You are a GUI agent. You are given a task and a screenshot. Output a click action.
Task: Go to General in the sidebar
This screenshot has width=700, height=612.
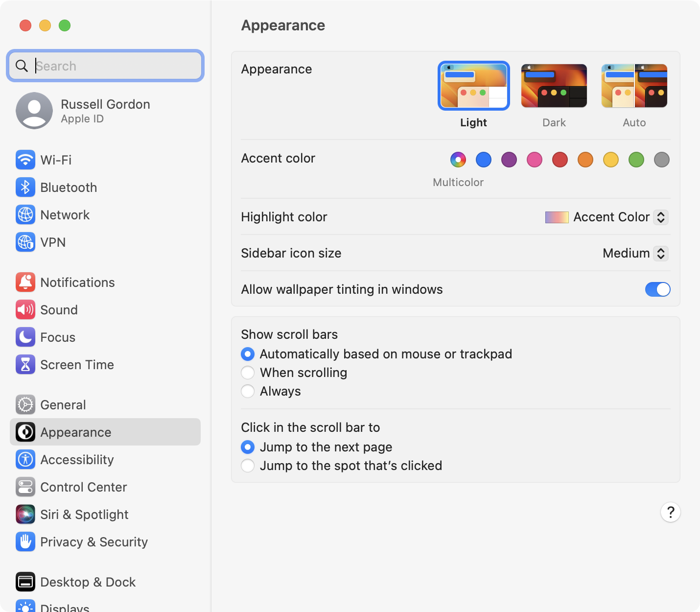click(63, 405)
